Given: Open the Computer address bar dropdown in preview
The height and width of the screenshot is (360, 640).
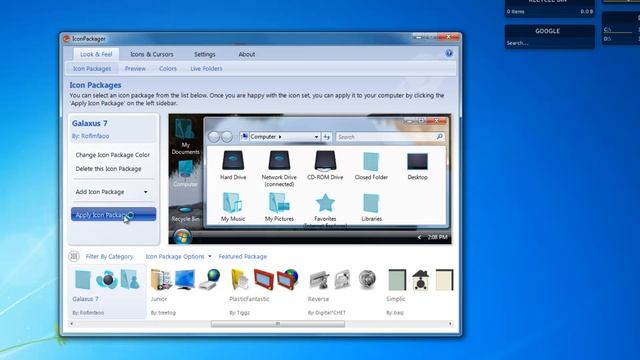Looking at the screenshot, I should pos(316,137).
